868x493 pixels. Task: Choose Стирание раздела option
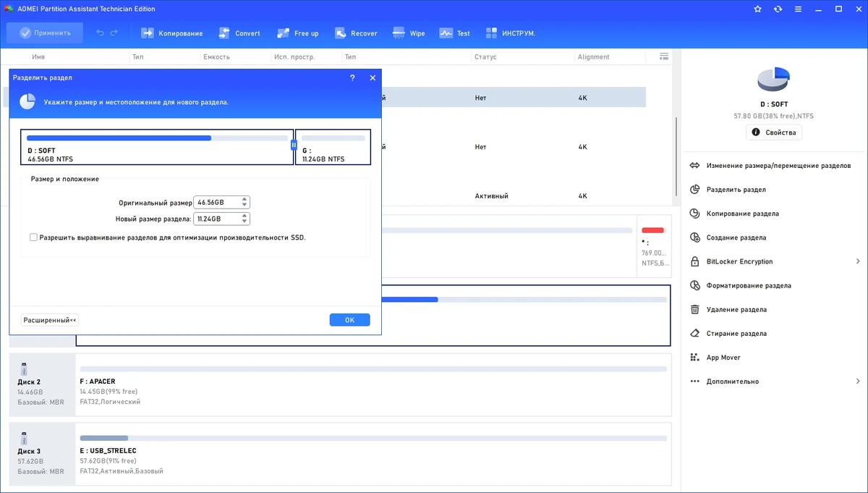pyautogui.click(x=728, y=334)
